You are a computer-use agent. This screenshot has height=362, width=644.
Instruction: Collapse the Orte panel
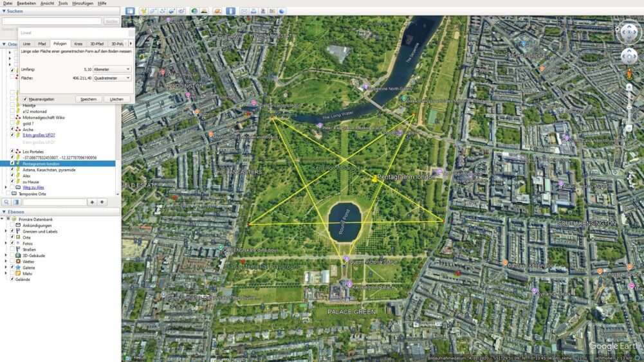coord(4,44)
